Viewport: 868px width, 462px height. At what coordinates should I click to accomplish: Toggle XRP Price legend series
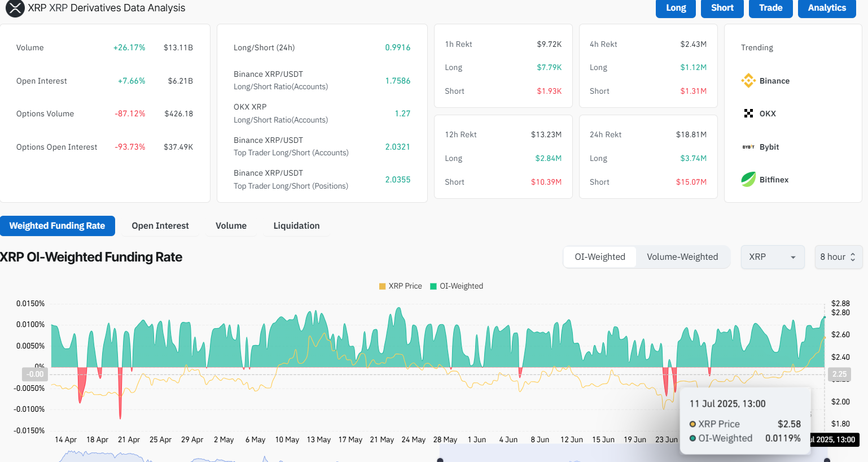(x=401, y=286)
